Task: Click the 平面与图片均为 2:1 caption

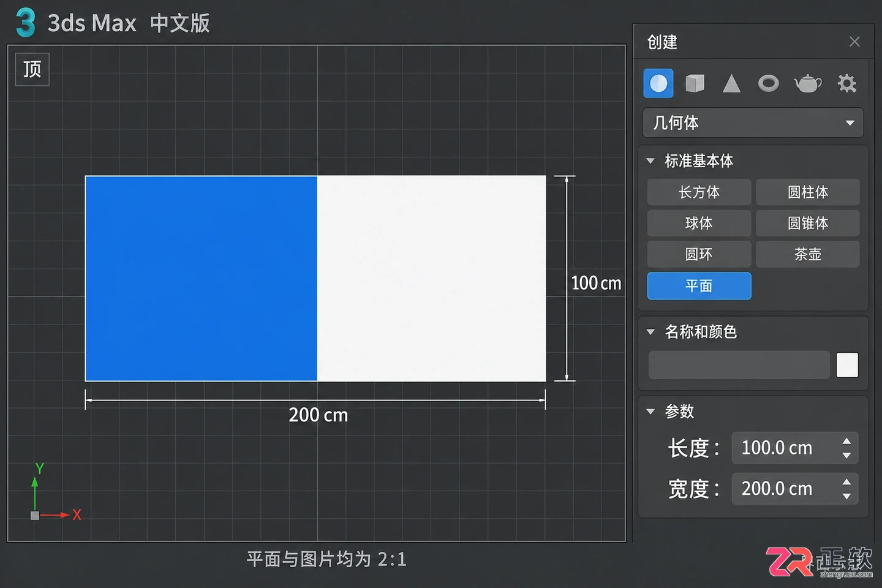Action: (326, 559)
